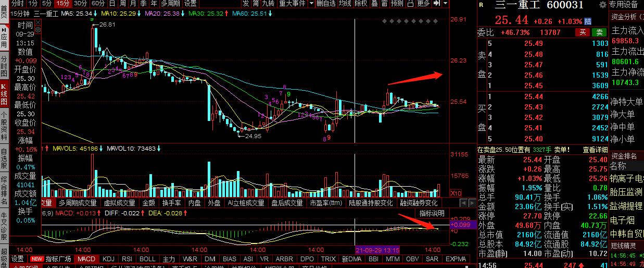Open 陆股通持股变化 tab
The width and height of the screenshot is (644, 268).
371,203
